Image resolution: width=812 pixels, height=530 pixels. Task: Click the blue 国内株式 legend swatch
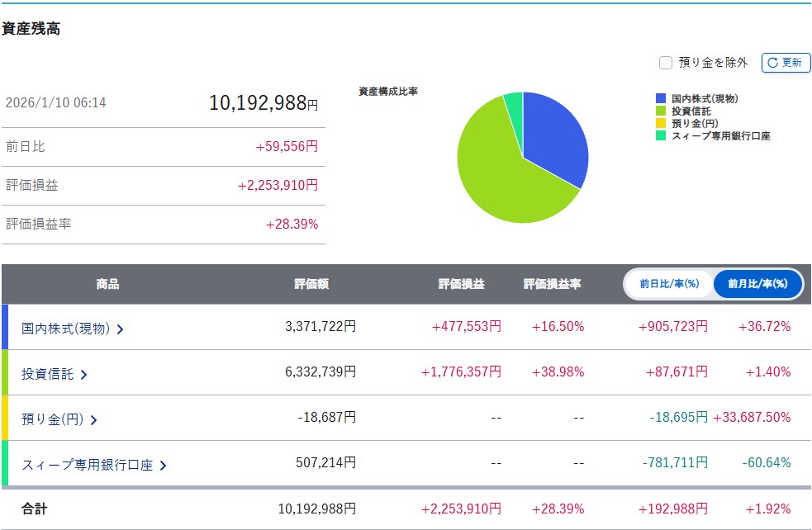pos(661,98)
